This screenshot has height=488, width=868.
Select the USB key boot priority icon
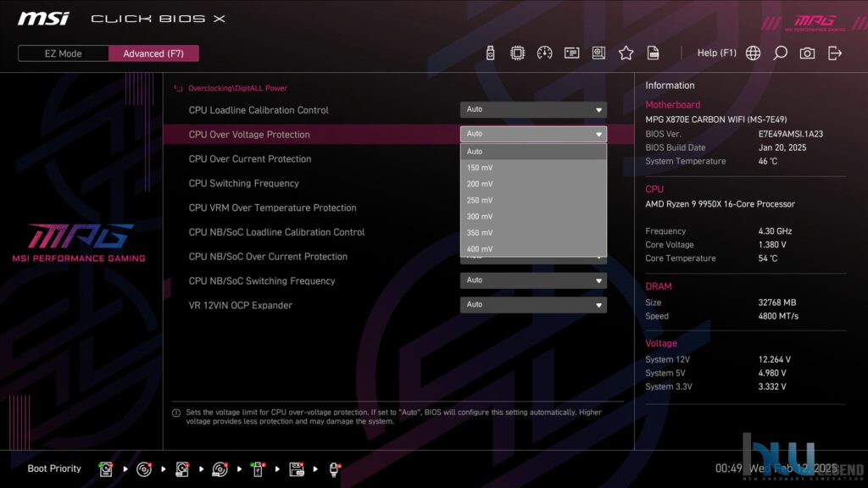coord(258,469)
